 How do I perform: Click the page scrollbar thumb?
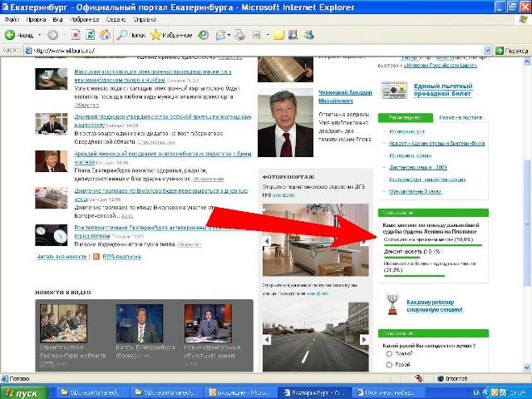[526, 222]
